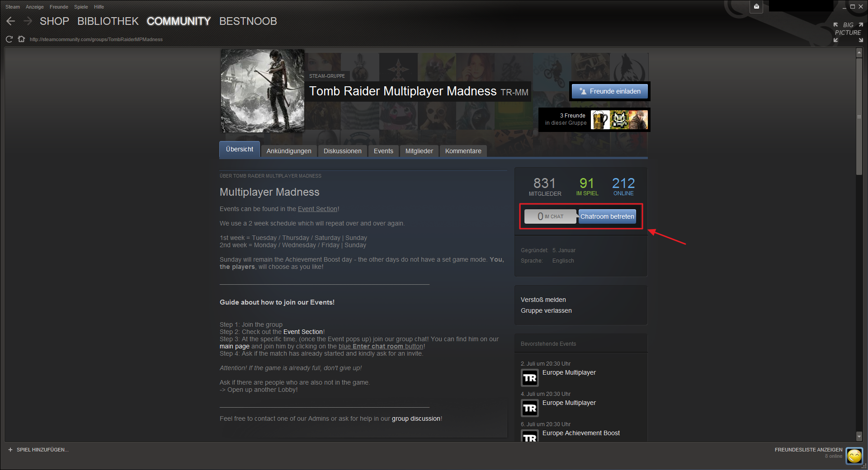The height and width of the screenshot is (470, 868).
Task: Open the BESTNOOB profile section
Action: tap(248, 21)
